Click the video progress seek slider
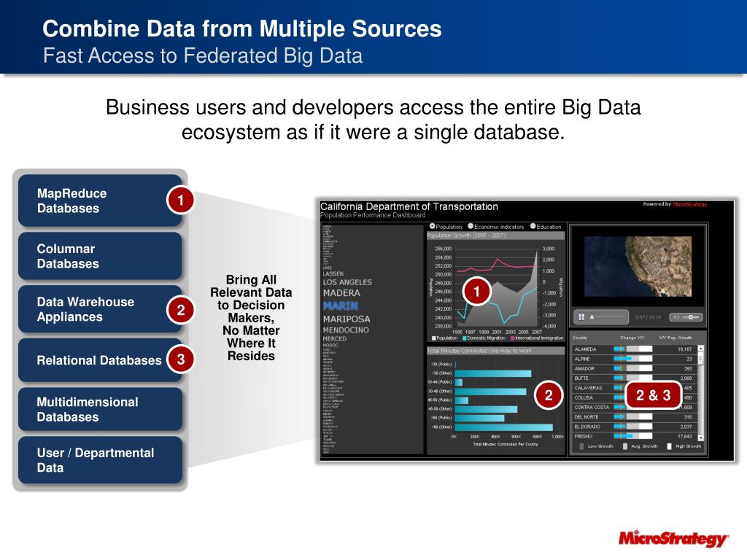The width and height of the screenshot is (747, 560). point(609,316)
